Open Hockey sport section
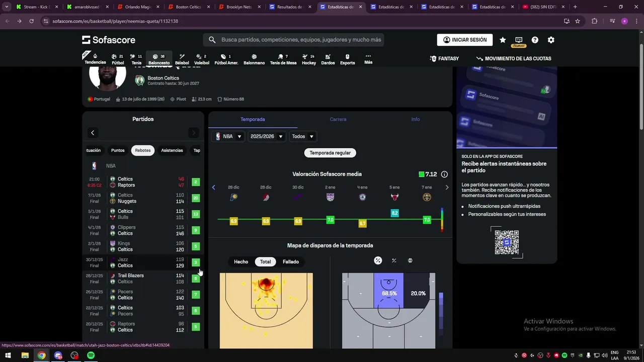644x362 pixels. (309, 59)
